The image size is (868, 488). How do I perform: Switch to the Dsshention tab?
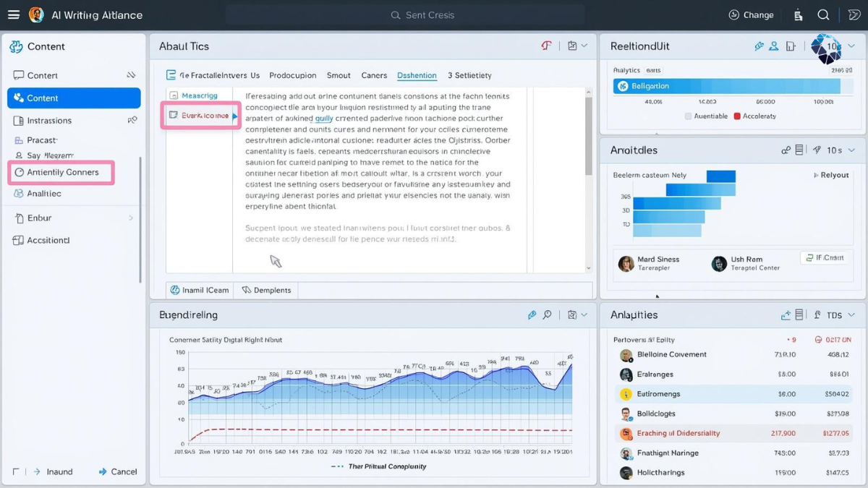click(417, 75)
